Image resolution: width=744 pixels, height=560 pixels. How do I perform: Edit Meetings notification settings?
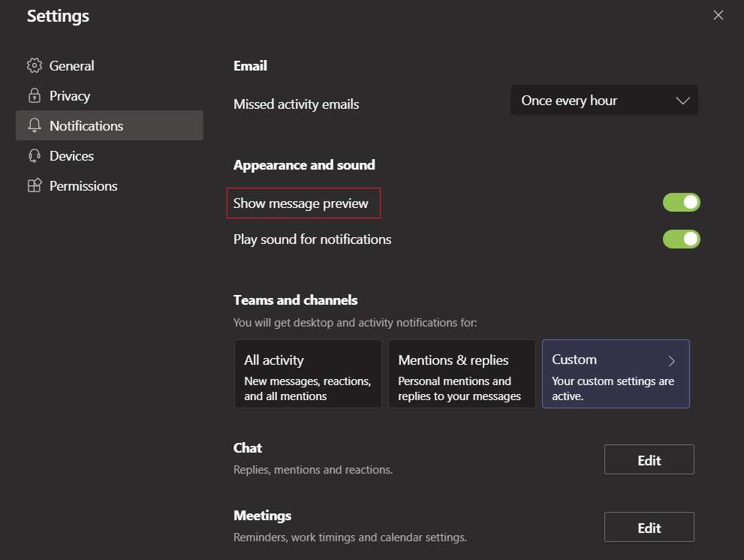pos(649,528)
